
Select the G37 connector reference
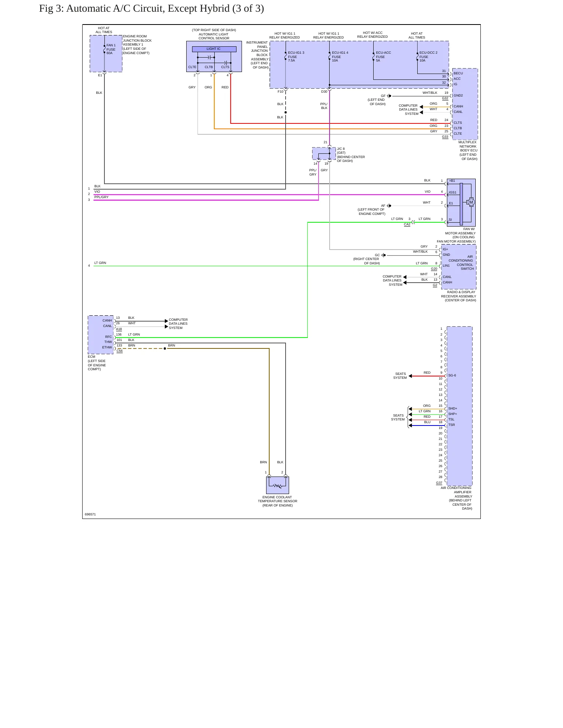(439, 483)
